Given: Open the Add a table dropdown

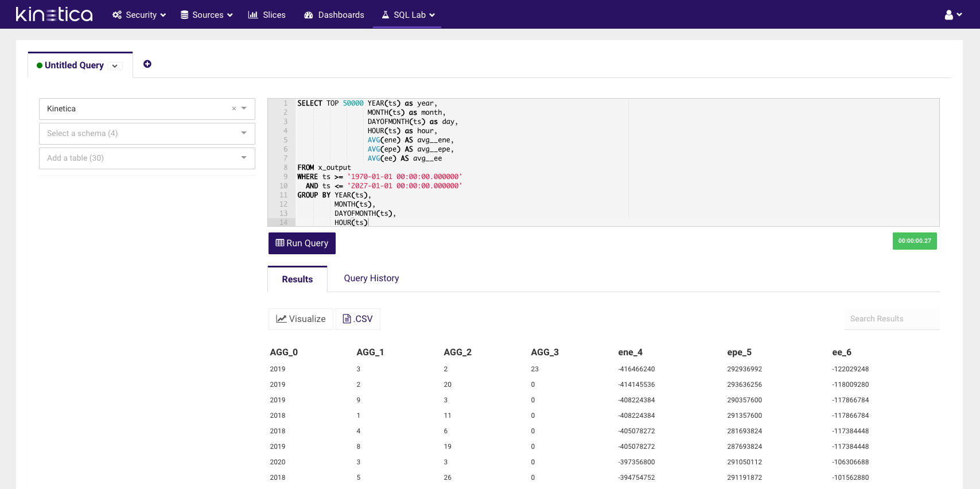Looking at the screenshot, I should [x=147, y=158].
